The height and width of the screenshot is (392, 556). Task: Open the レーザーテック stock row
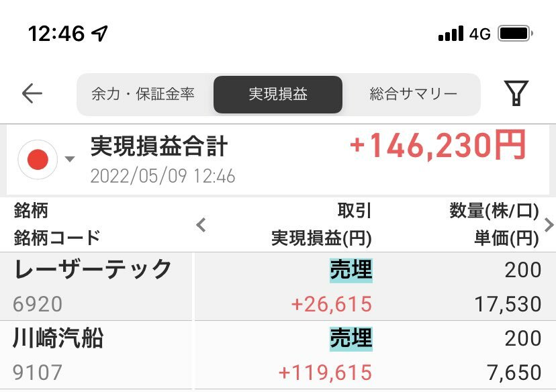coord(278,287)
